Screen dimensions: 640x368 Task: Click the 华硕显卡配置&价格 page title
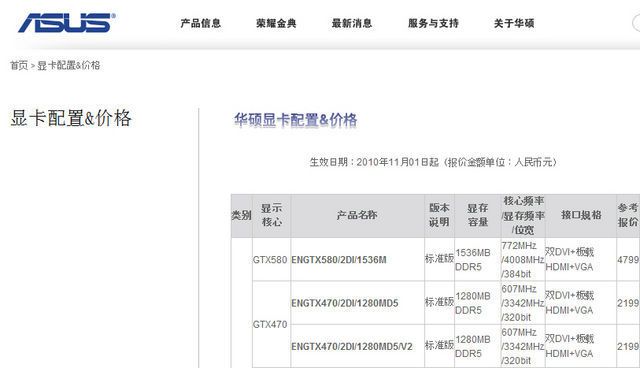(296, 120)
